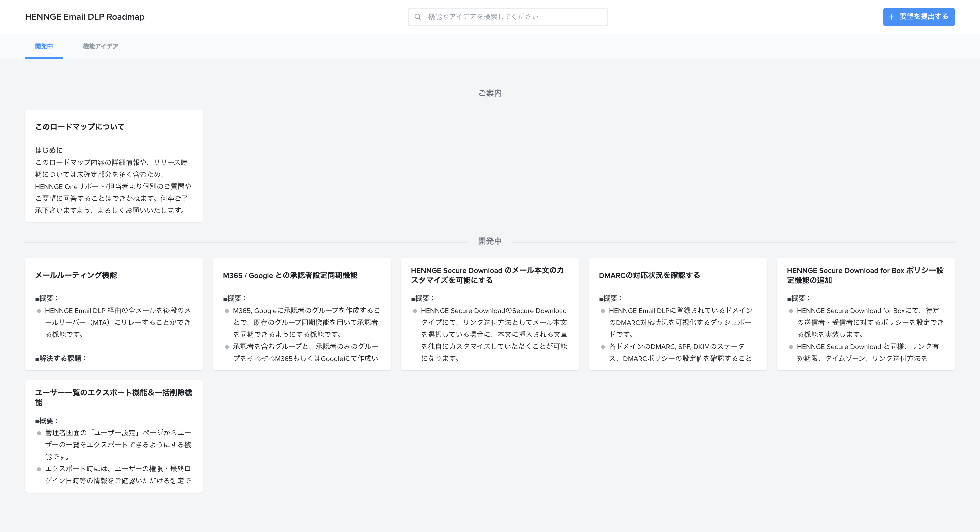
Task: Click ■解決する課題： in メールルーティング card
Action: [x=61, y=358]
